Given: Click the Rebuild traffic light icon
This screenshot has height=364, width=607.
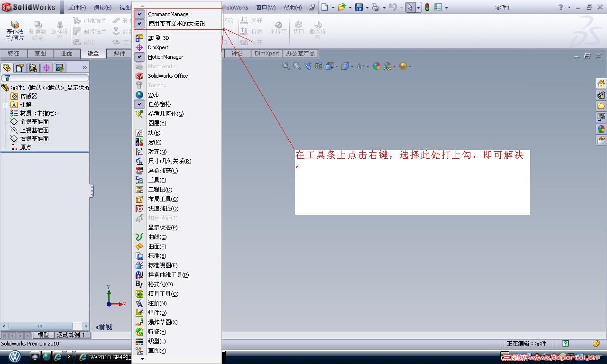Looking at the screenshot, I should click(427, 7).
